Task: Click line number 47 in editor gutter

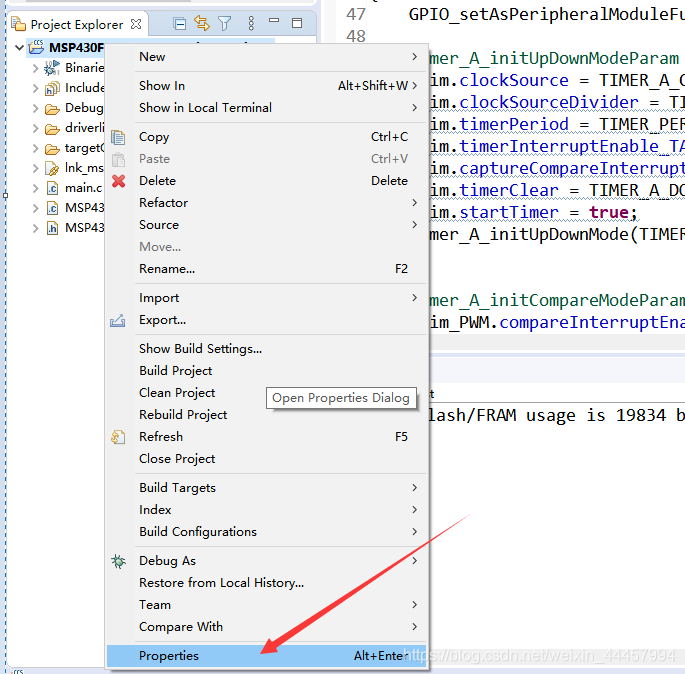Action: [x=356, y=14]
